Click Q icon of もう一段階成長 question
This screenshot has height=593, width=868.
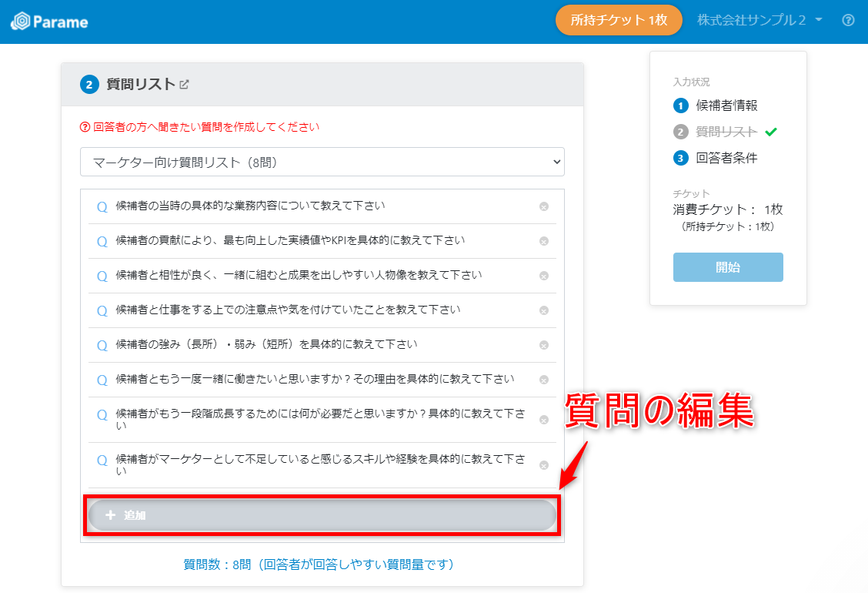(x=102, y=415)
